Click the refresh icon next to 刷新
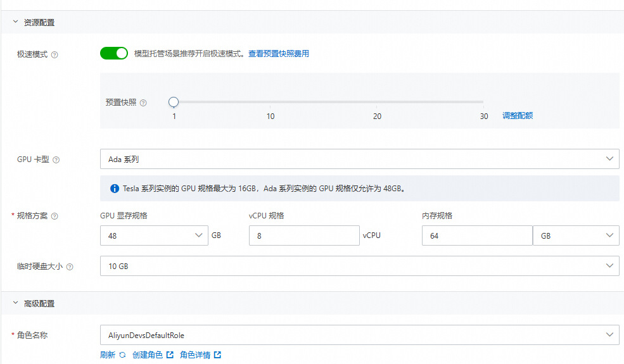Image resolution: width=624 pixels, height=364 pixels. [x=122, y=355]
